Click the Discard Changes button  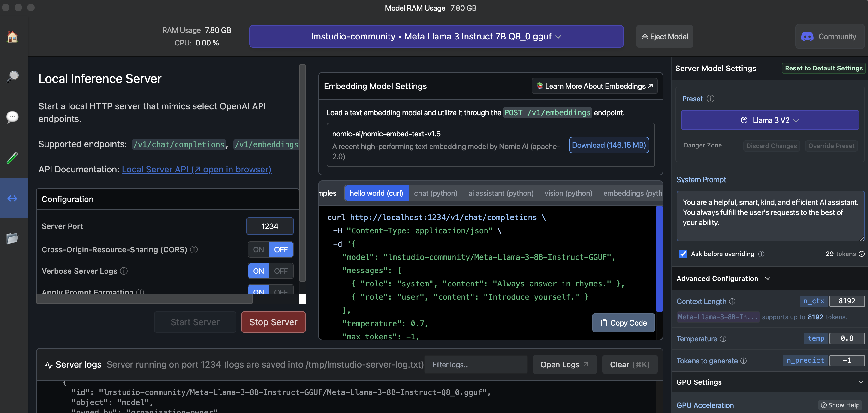point(771,146)
